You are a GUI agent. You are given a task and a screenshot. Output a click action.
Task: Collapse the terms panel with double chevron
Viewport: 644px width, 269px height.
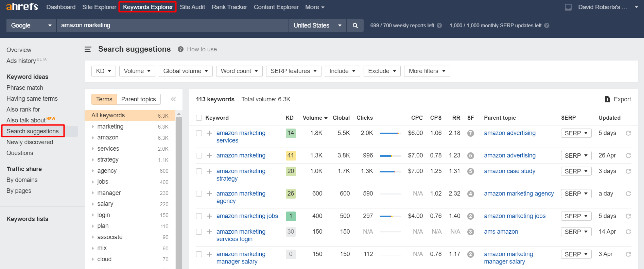(173, 99)
